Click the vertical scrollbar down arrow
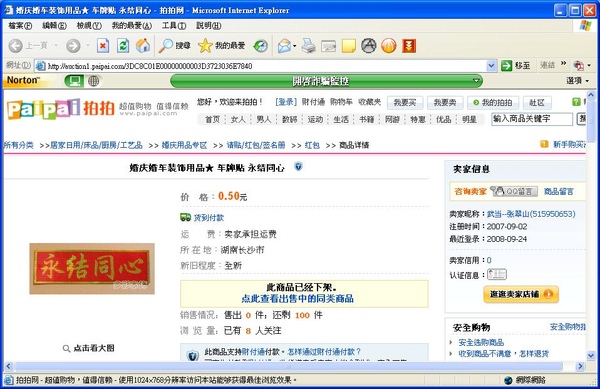The image size is (600, 389). [591, 356]
